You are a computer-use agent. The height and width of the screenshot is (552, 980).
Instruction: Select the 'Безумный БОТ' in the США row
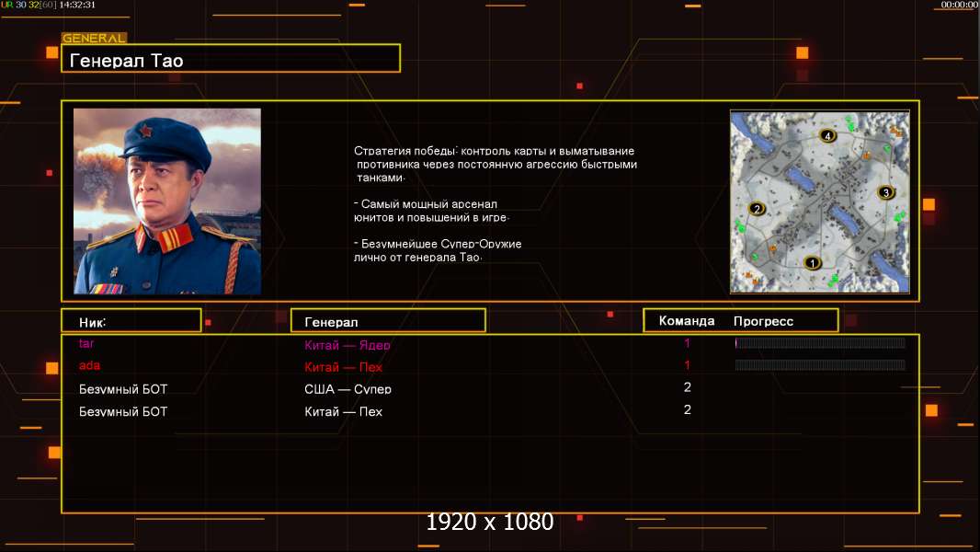(123, 389)
